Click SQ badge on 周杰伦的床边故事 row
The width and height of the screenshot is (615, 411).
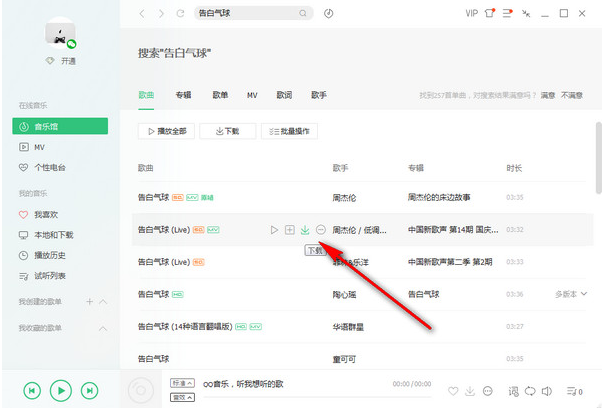(x=178, y=198)
